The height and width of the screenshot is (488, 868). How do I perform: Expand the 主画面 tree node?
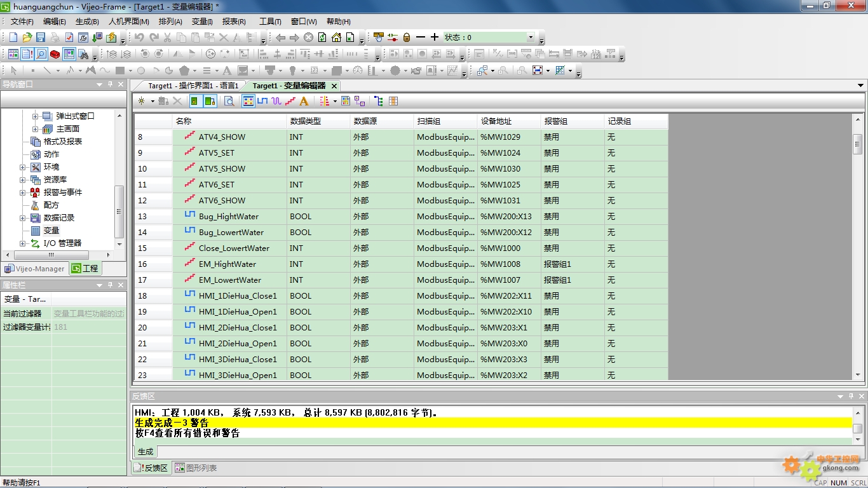point(36,129)
